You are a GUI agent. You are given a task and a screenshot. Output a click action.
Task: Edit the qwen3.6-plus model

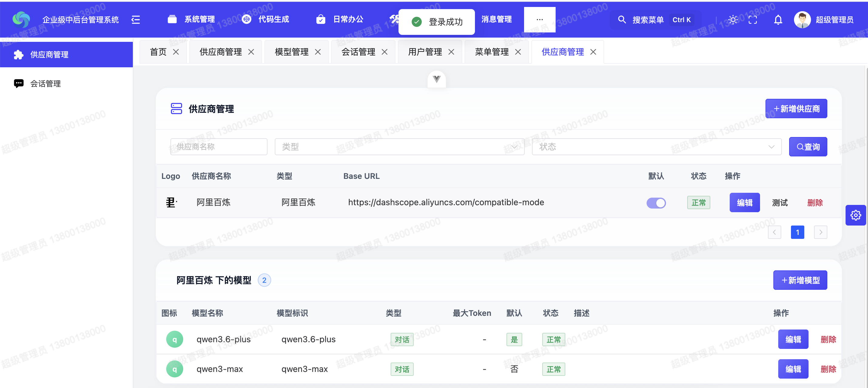tap(793, 339)
